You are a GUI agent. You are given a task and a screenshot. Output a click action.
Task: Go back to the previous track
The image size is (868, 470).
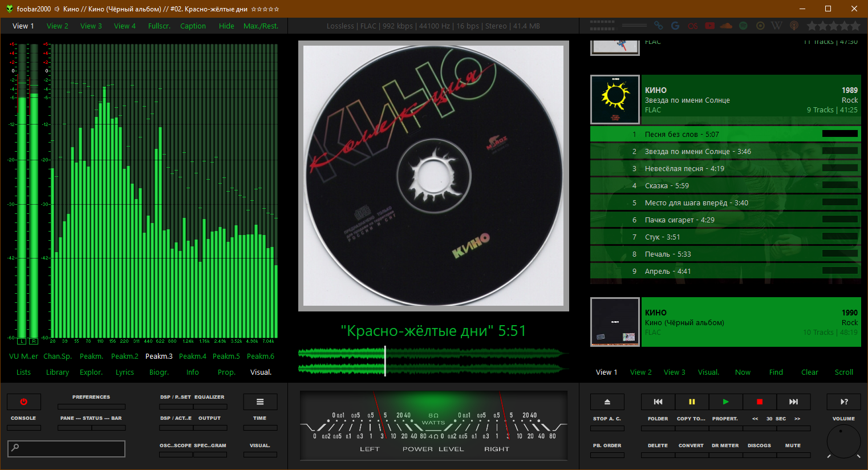658,402
